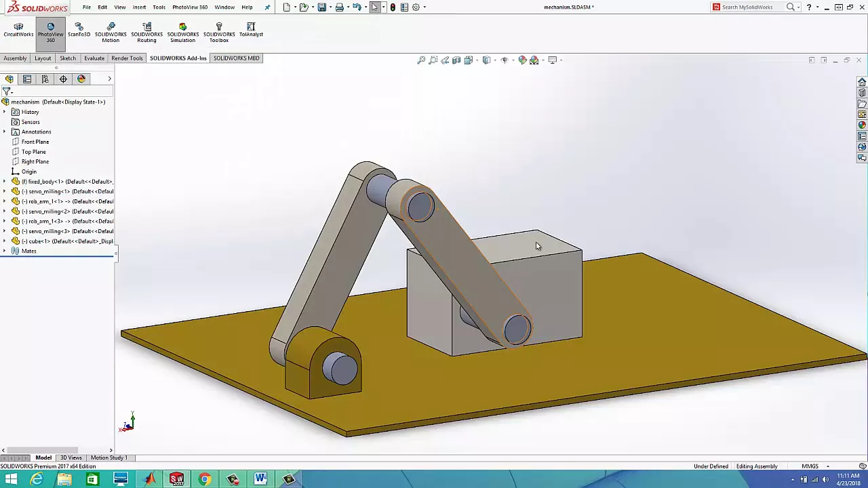Click the Print icon

pyautogui.click(x=339, y=7)
